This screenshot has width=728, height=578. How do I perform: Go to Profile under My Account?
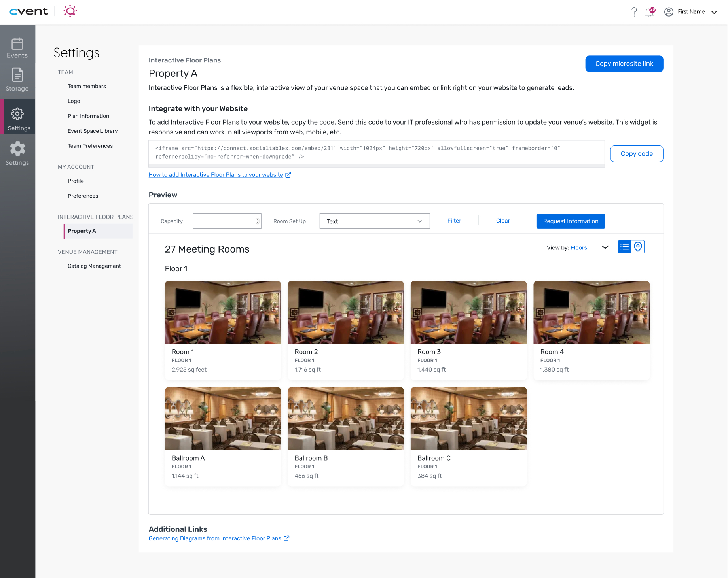pos(76,181)
